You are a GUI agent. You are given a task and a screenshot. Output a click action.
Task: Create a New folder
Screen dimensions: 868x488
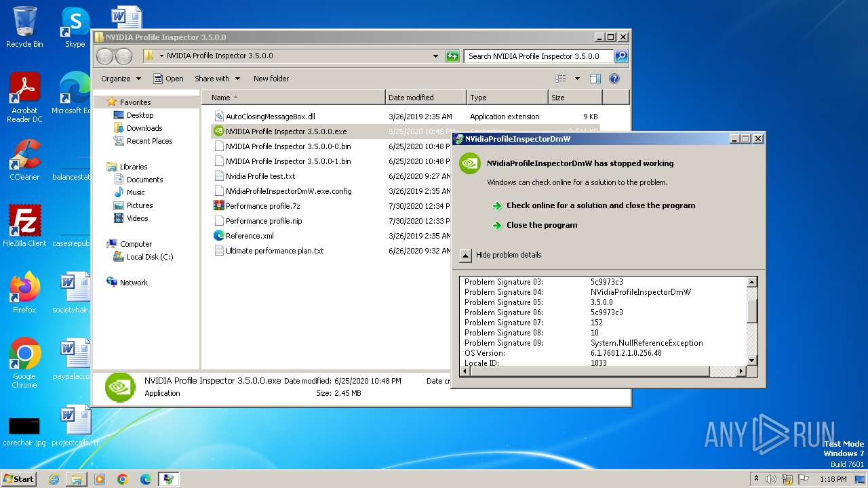(271, 79)
